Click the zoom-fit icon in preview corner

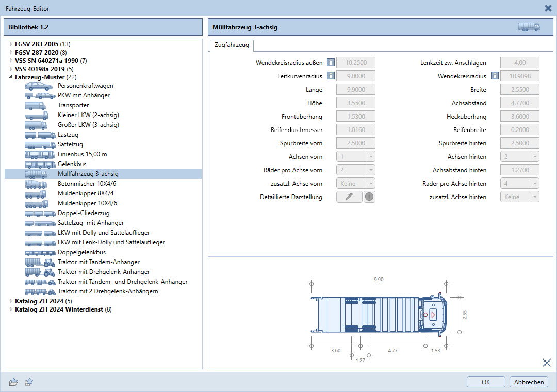pos(547,362)
